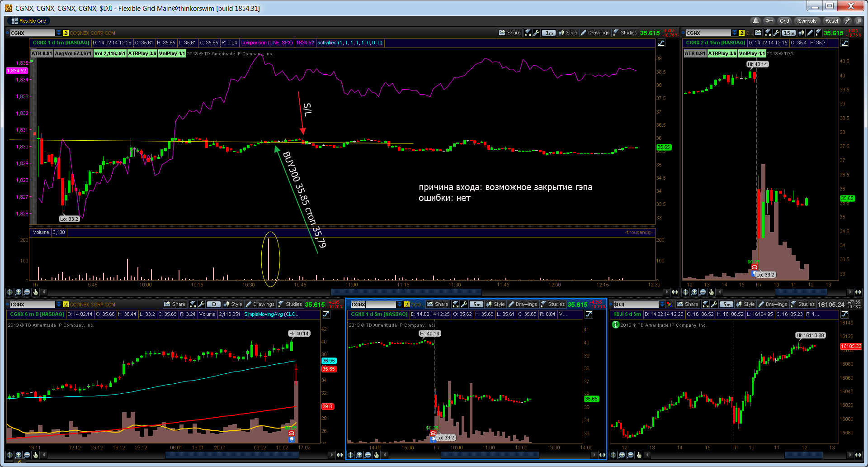Expand symbol dropdown in 15m chart panel

tap(735, 33)
